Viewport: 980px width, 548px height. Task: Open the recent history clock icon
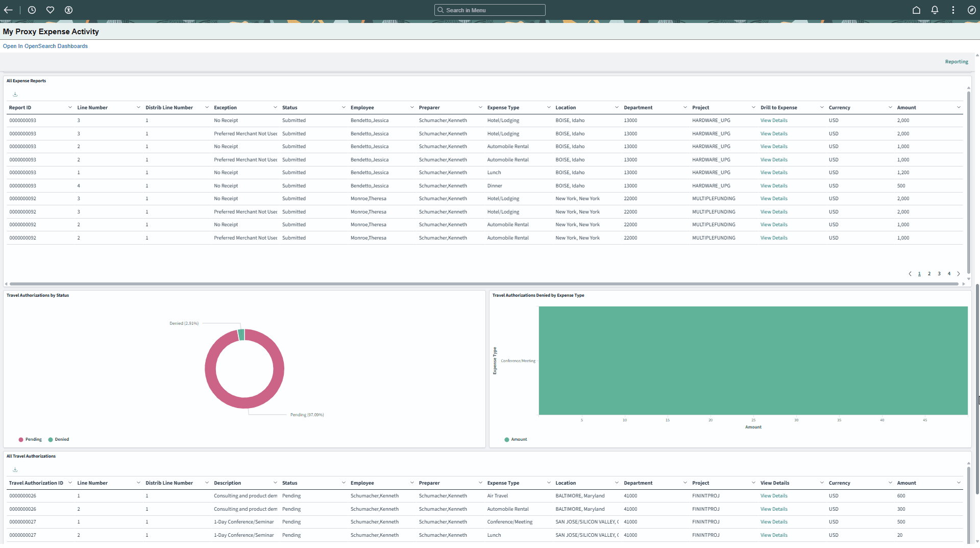32,10
